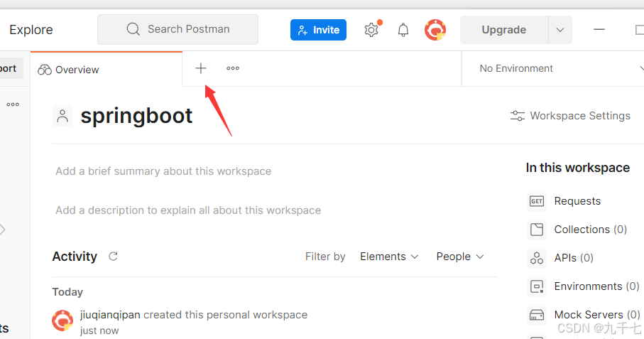Click the partially visible Import button
Image resolution: width=644 pixels, height=339 pixels.
11,68
